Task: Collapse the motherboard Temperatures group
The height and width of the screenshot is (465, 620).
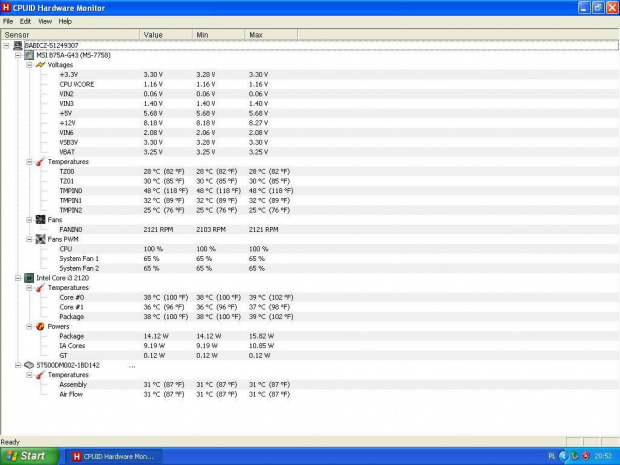Action: pyautogui.click(x=29, y=162)
